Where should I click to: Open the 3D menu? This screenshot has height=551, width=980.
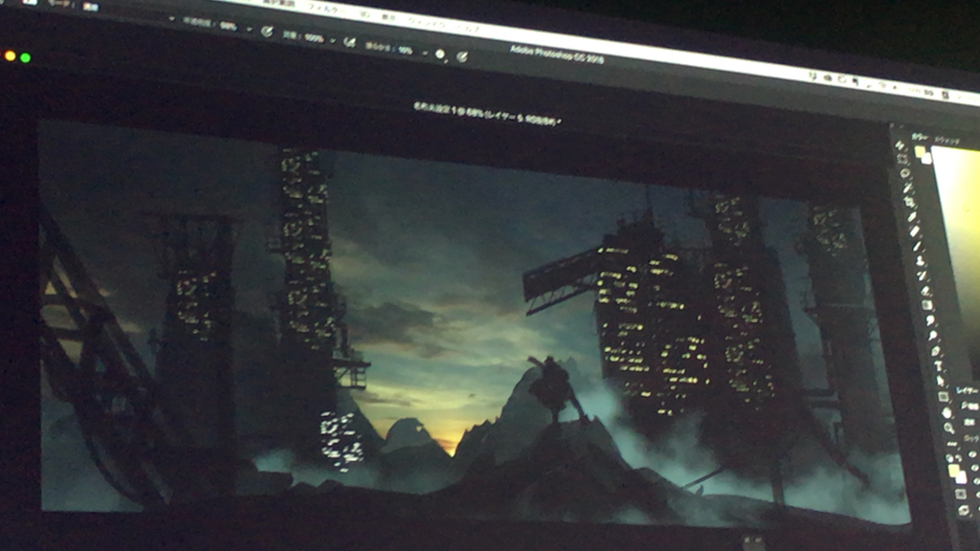[x=363, y=13]
